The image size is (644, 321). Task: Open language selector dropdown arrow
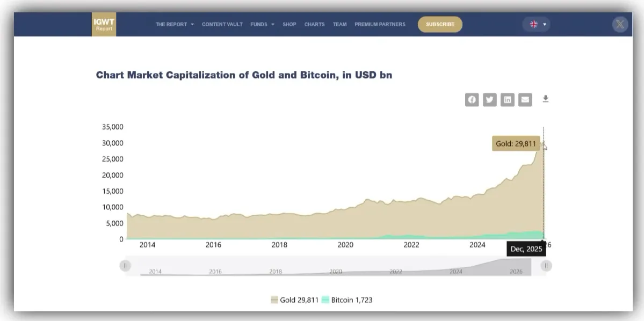coord(545,24)
